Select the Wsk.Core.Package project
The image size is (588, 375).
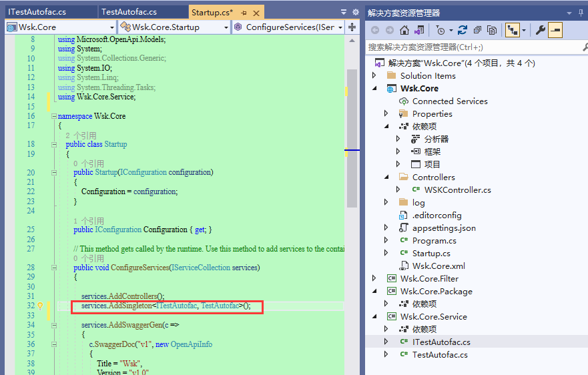click(x=436, y=291)
